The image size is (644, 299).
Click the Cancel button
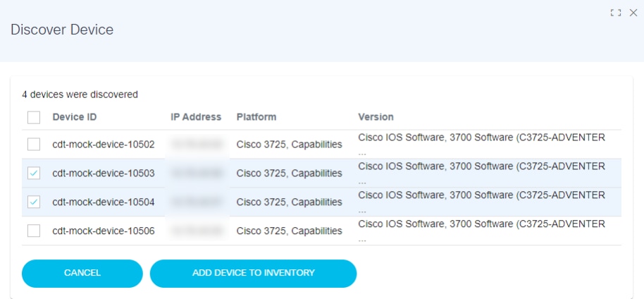point(82,273)
